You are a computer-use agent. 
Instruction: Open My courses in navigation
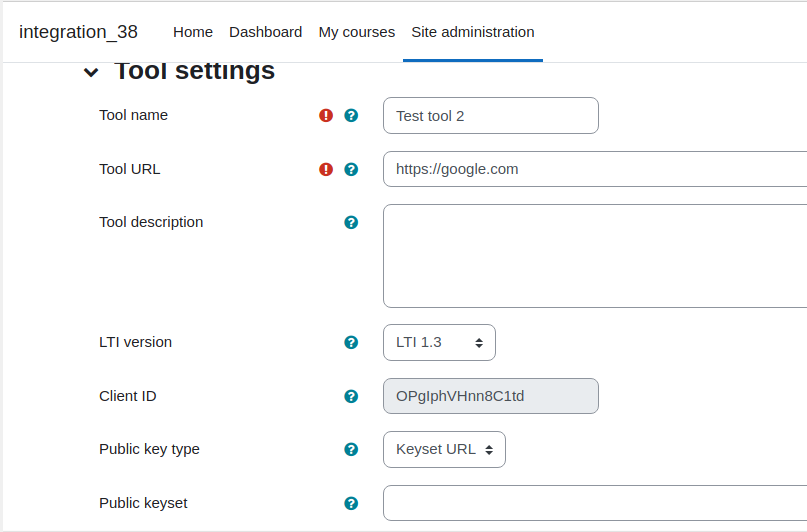357,32
